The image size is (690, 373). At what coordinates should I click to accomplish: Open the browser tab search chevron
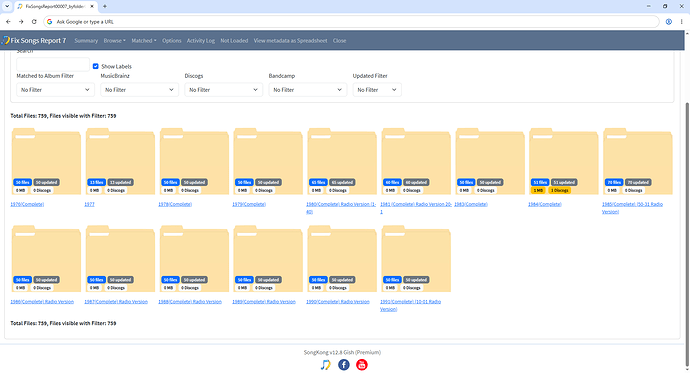pyautogui.click(x=7, y=6)
